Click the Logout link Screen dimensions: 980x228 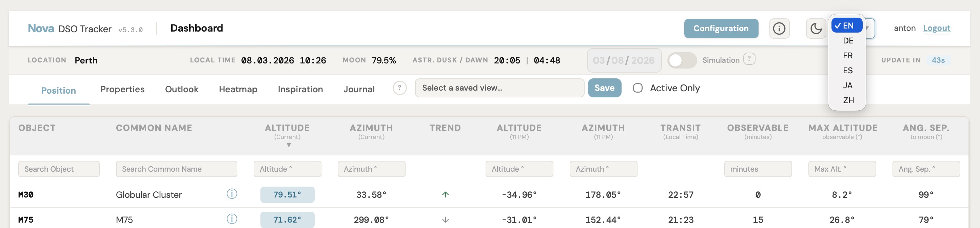point(936,28)
